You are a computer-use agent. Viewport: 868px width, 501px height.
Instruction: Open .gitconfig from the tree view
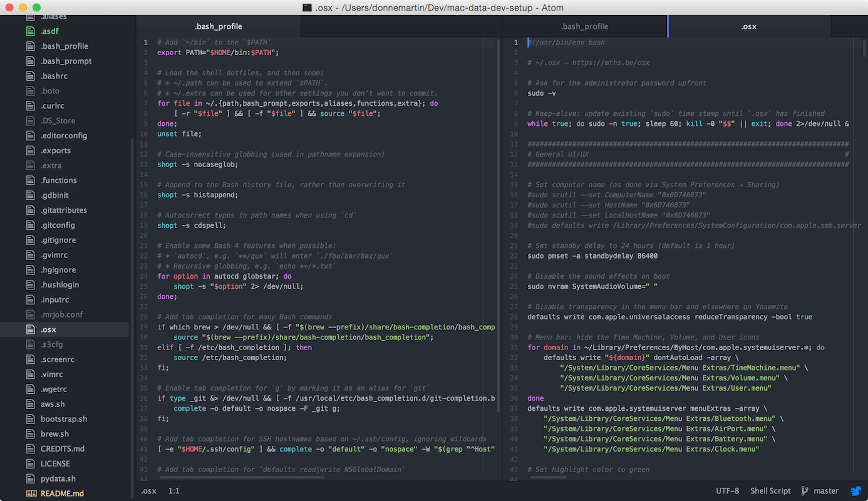click(x=58, y=225)
